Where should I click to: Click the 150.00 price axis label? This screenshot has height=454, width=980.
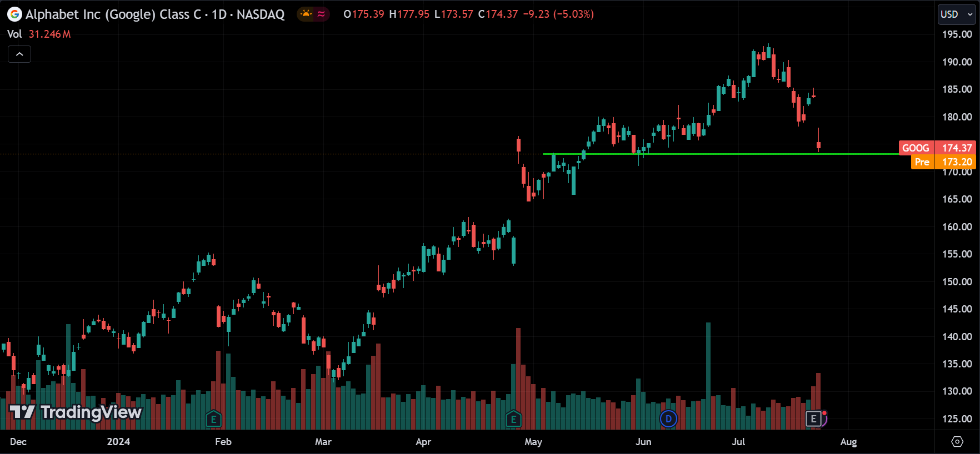coord(957,282)
